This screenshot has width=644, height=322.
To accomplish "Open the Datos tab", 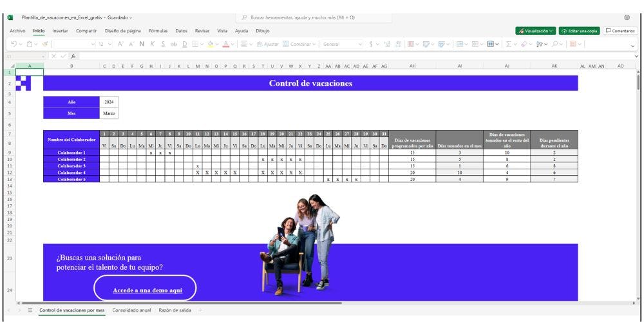I will coord(181,31).
